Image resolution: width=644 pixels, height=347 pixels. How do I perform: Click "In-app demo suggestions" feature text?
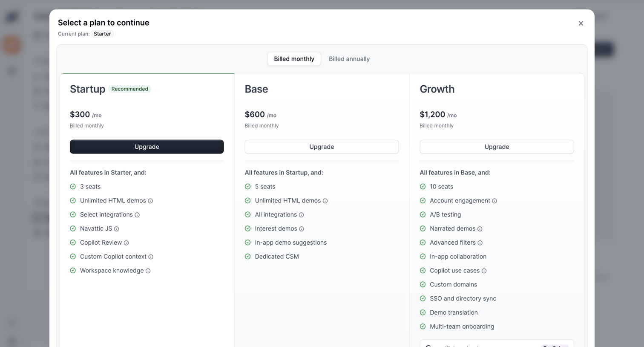click(291, 243)
